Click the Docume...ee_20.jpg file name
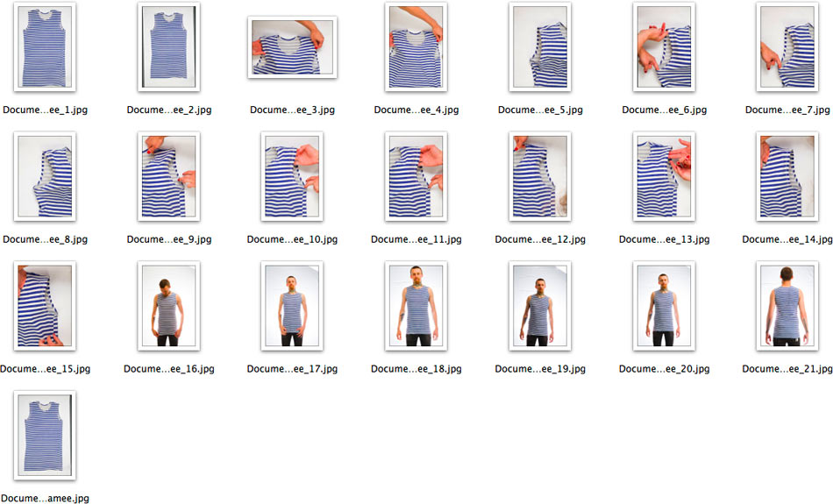Screen dimensions: 833x504 click(x=664, y=369)
